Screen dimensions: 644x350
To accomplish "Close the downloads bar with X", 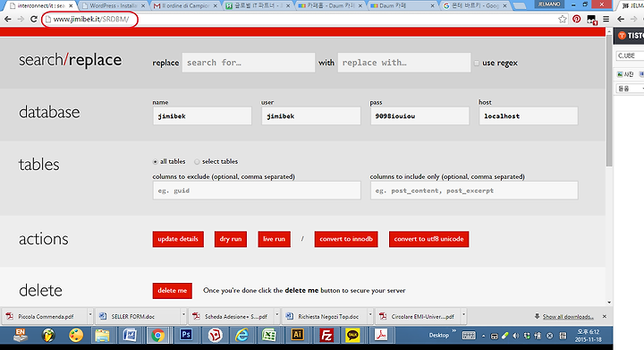I will pos(605,316).
